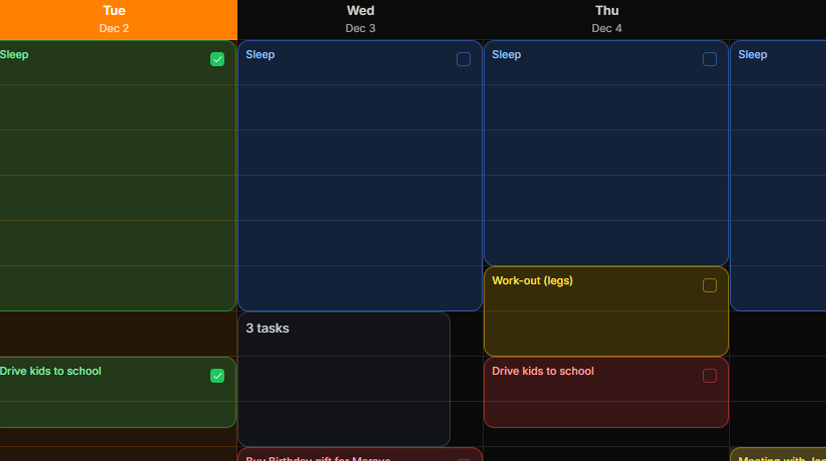Check Thursday's Drive kids to school checkbox
The width and height of the screenshot is (826, 461).
pyautogui.click(x=709, y=376)
